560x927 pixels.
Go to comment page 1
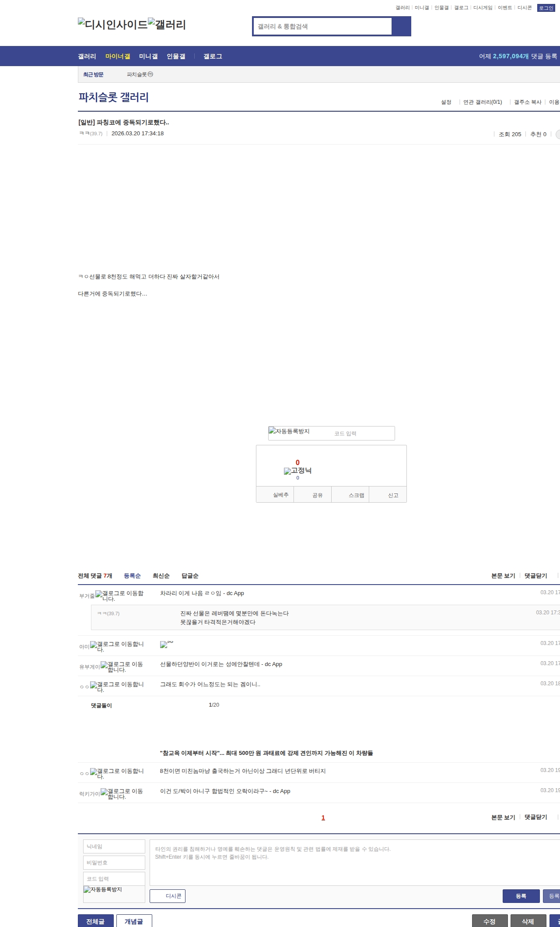pyautogui.click(x=323, y=818)
